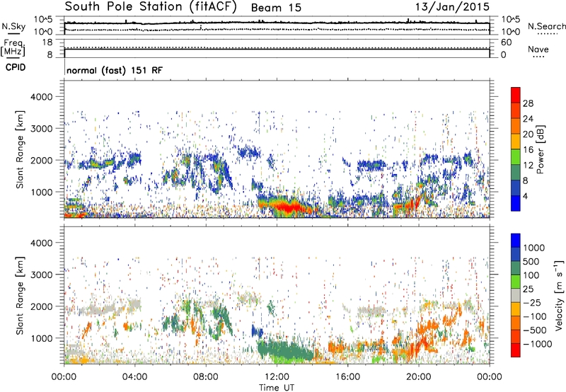
Task: Click the '12' value on power colorbar
Action: (x=528, y=166)
